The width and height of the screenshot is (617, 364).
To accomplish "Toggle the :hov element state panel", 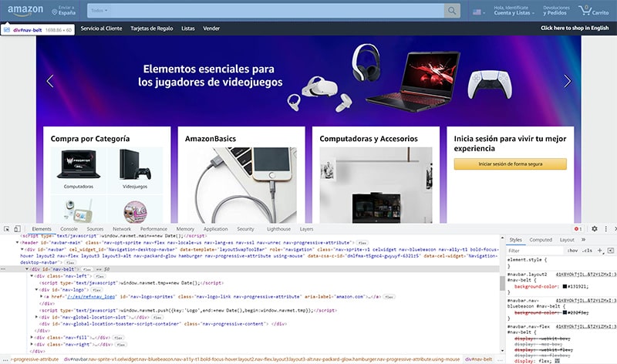I will click(571, 251).
